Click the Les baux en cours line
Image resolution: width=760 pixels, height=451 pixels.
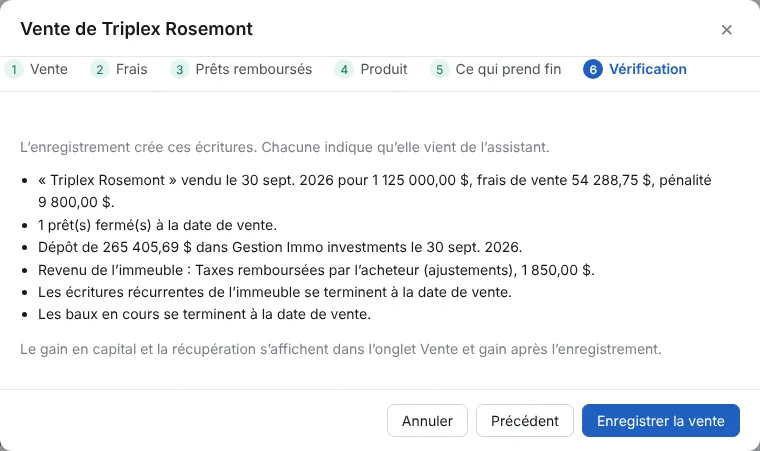204,314
